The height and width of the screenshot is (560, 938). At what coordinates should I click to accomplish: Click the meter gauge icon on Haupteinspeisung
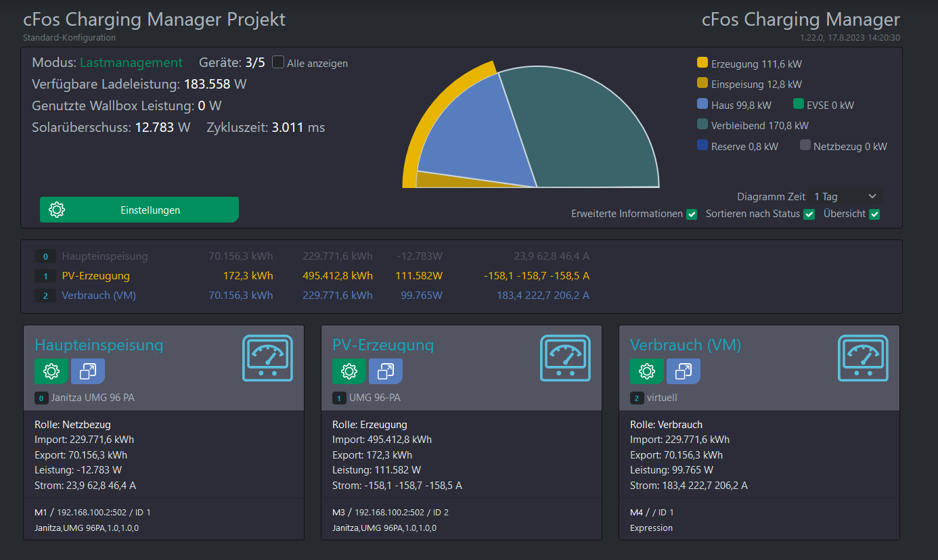click(267, 358)
